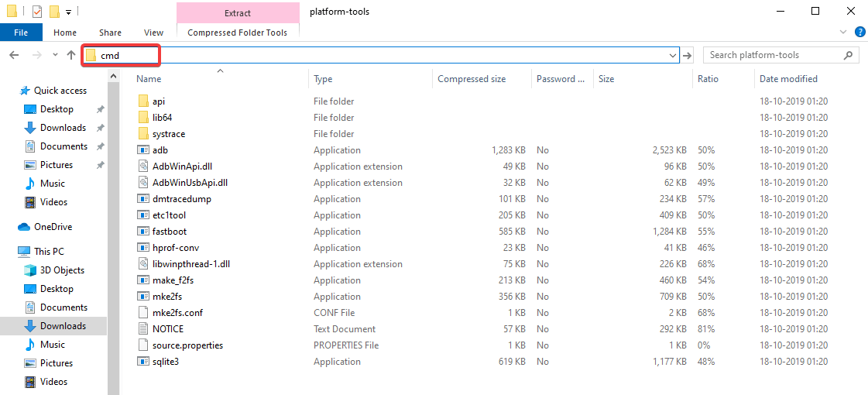The width and height of the screenshot is (868, 395).
Task: Sort by the Date modified column header
Action: coord(788,79)
